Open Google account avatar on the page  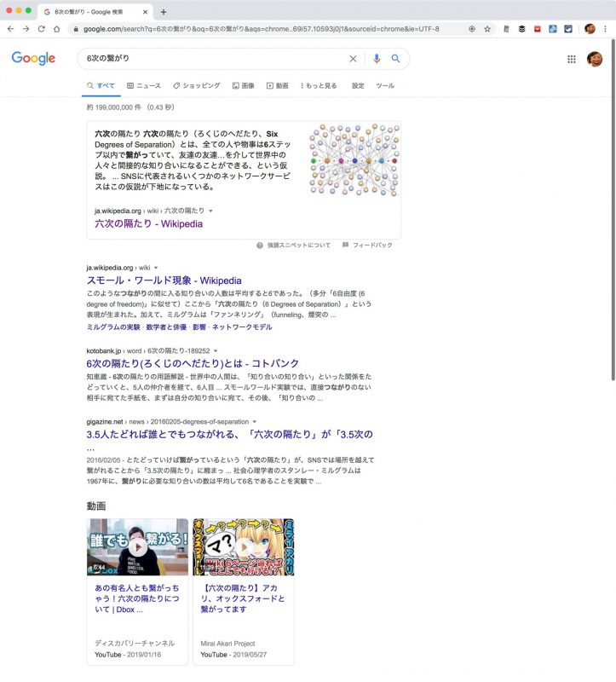pyautogui.click(x=594, y=59)
